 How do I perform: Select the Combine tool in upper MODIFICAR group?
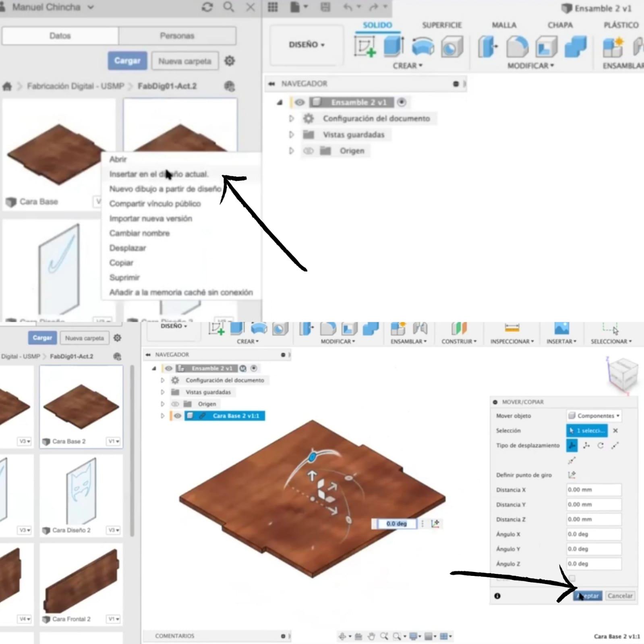576,47
